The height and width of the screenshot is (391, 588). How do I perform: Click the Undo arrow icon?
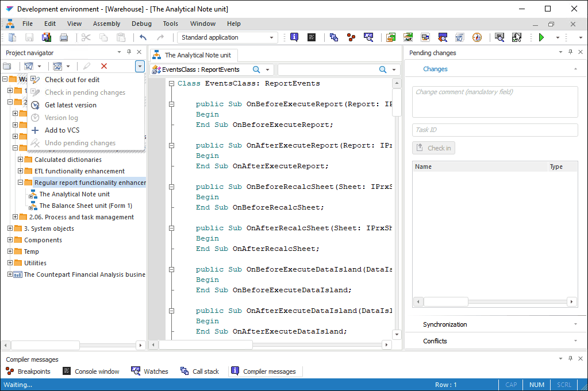click(143, 37)
